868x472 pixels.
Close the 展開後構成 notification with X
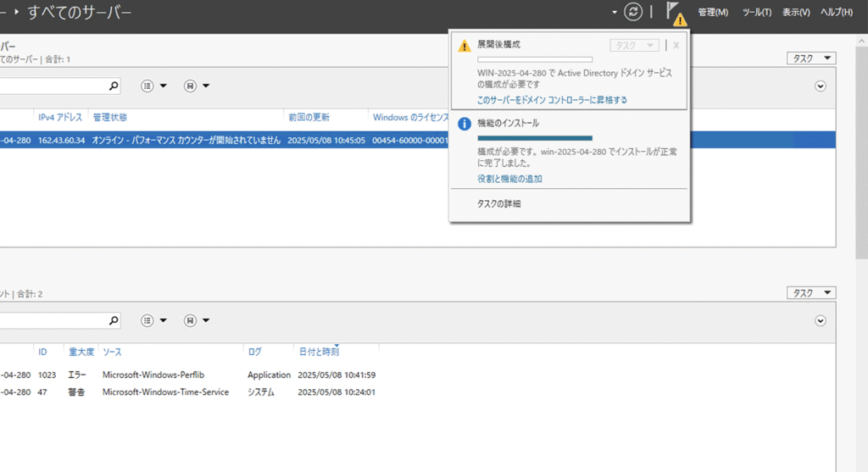(676, 46)
